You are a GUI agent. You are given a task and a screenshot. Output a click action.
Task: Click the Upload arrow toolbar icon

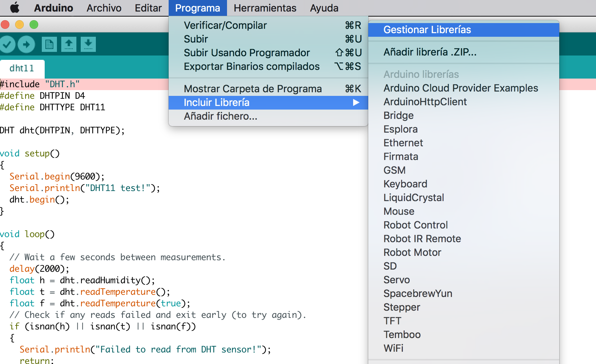click(x=26, y=45)
